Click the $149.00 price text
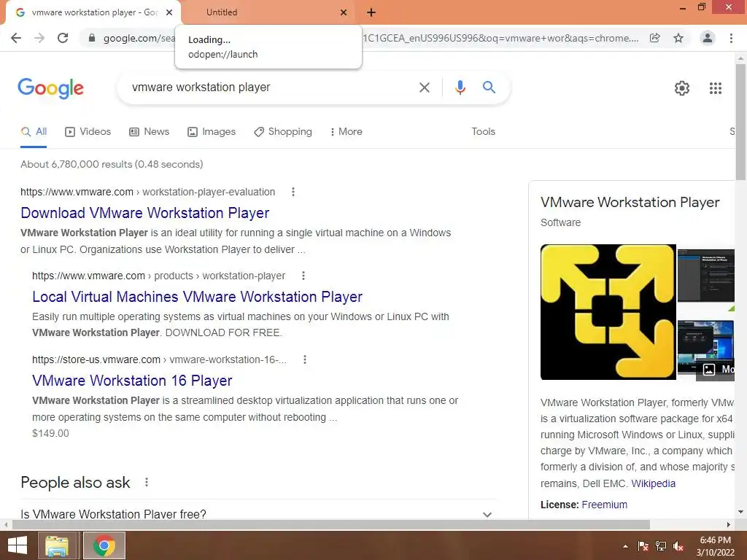Screen dimensions: 747x560 [50, 433]
